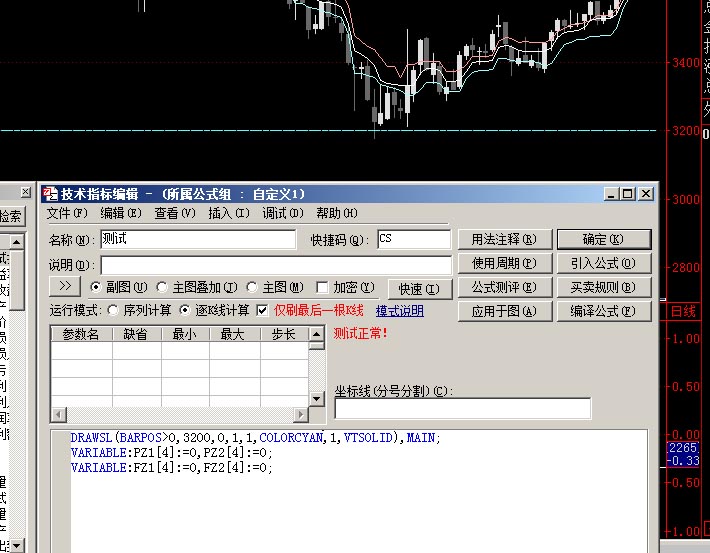Minimize the 技术指标编辑 window
This screenshot has height=553, width=710.
click(611, 194)
